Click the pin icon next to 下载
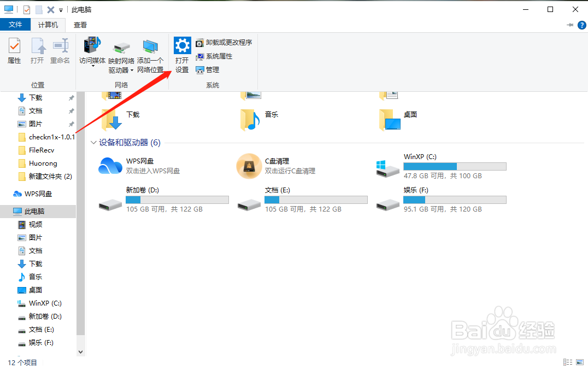 tap(71, 98)
